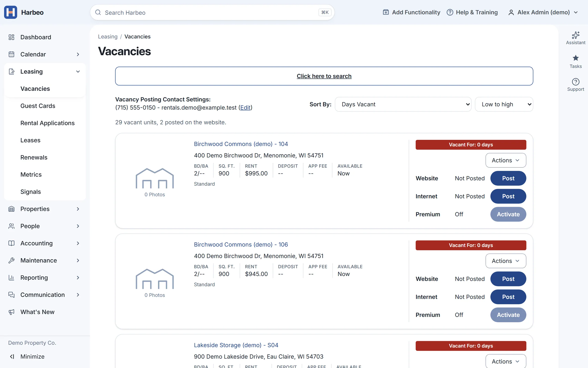Open Signals in the sidebar
Screen dimensions: 588x368
(x=31, y=192)
